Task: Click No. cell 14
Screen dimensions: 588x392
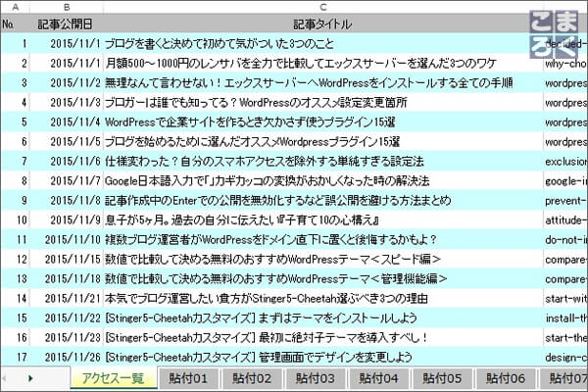Action: coord(16,298)
